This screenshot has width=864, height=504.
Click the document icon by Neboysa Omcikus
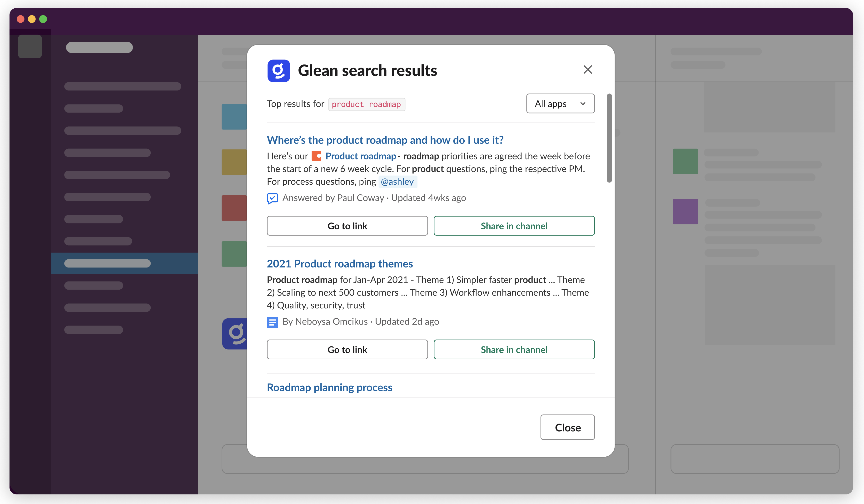click(272, 322)
